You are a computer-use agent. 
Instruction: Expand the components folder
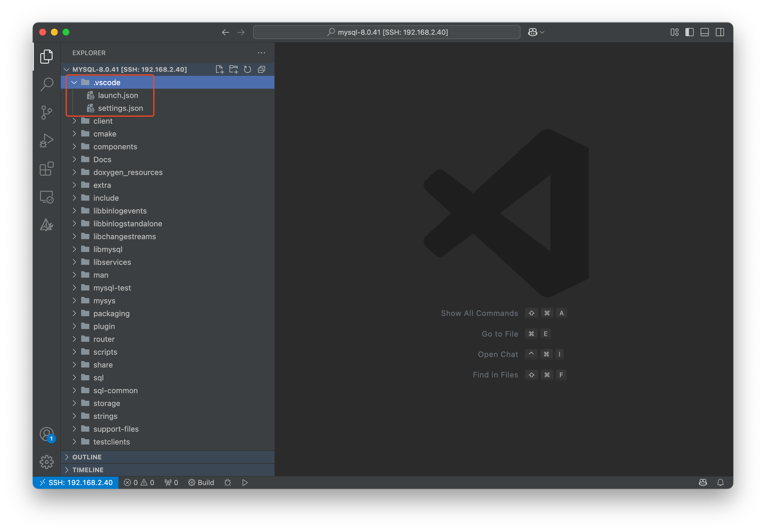coord(168,147)
